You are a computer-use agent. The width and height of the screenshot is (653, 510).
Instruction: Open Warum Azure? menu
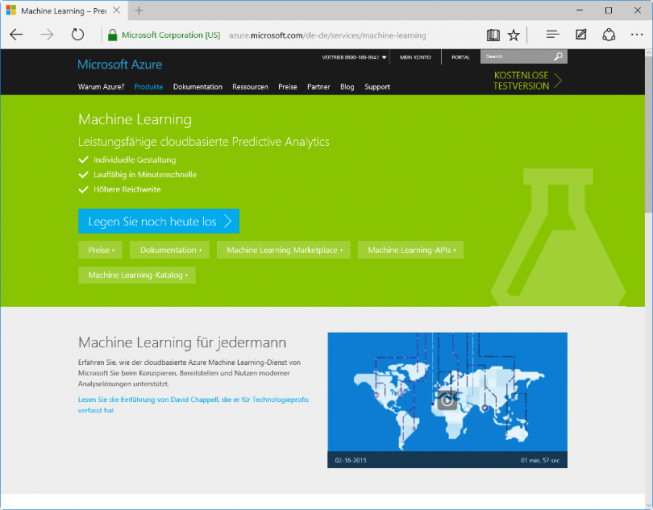pos(101,87)
